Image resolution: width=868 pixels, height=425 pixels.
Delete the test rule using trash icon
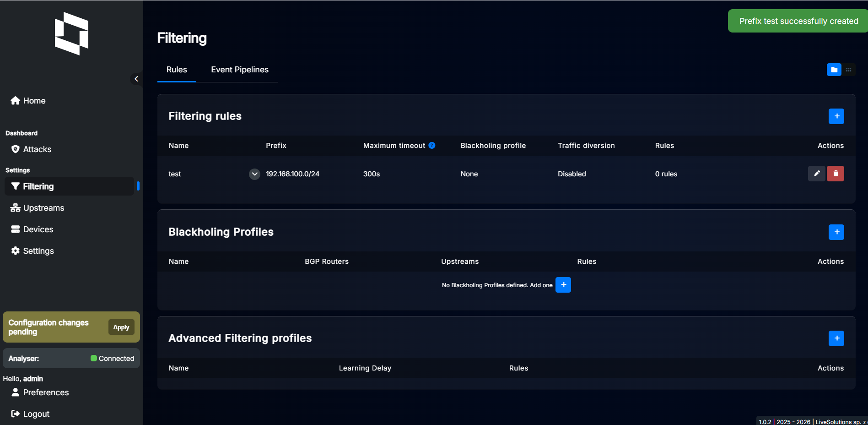coord(836,174)
